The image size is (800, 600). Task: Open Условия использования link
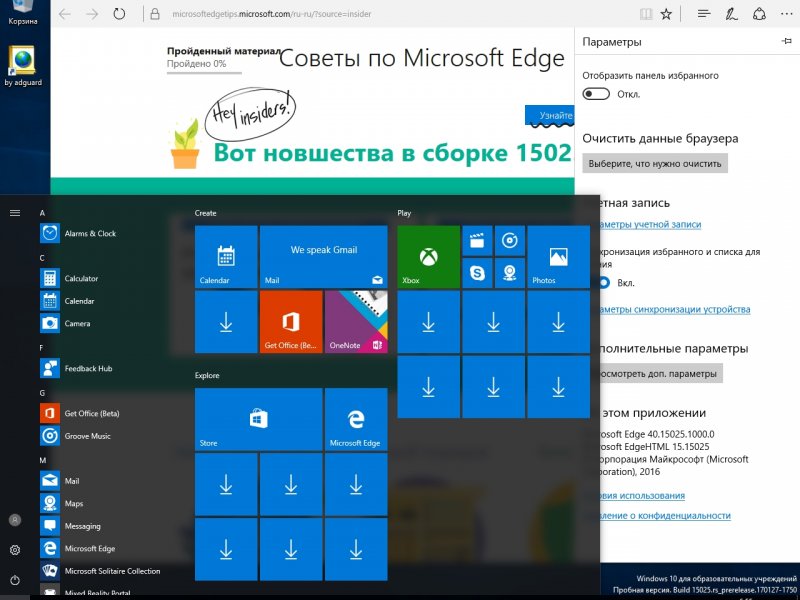click(642, 495)
